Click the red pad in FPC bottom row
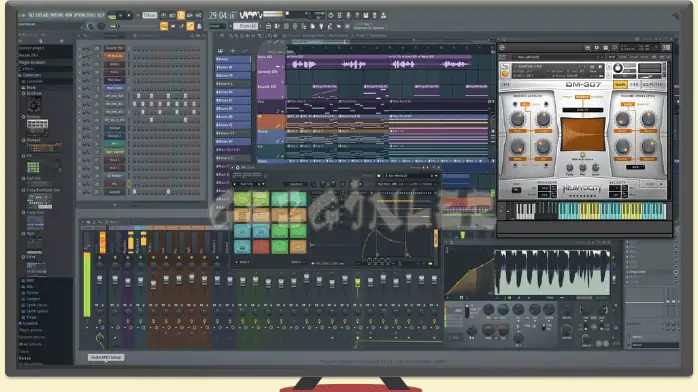The image size is (698, 392). click(261, 246)
